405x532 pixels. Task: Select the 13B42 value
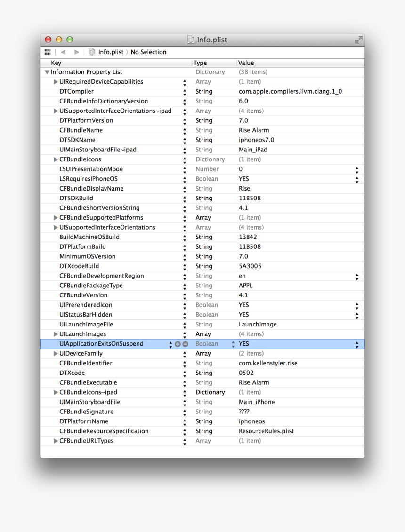[x=248, y=237]
